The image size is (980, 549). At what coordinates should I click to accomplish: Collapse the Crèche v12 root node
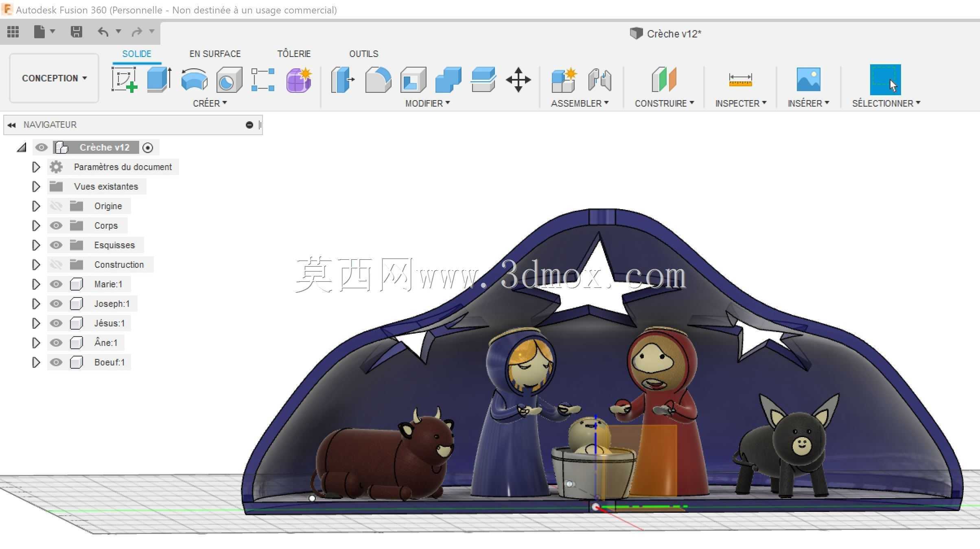click(x=22, y=147)
